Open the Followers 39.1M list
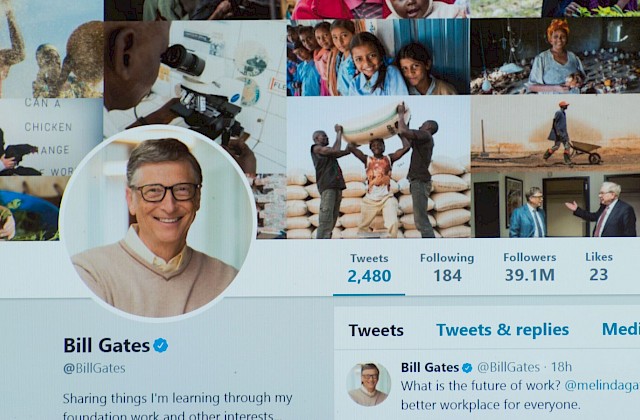 pos(529,267)
